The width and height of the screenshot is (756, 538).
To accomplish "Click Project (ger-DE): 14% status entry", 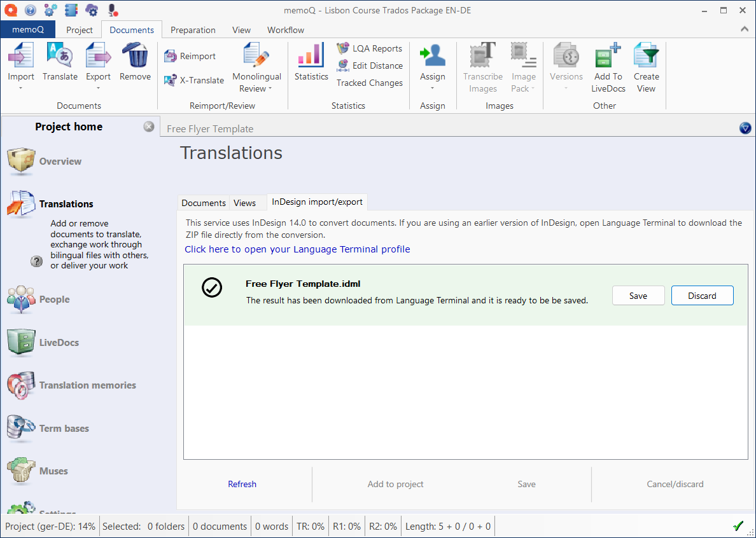I will [51, 527].
